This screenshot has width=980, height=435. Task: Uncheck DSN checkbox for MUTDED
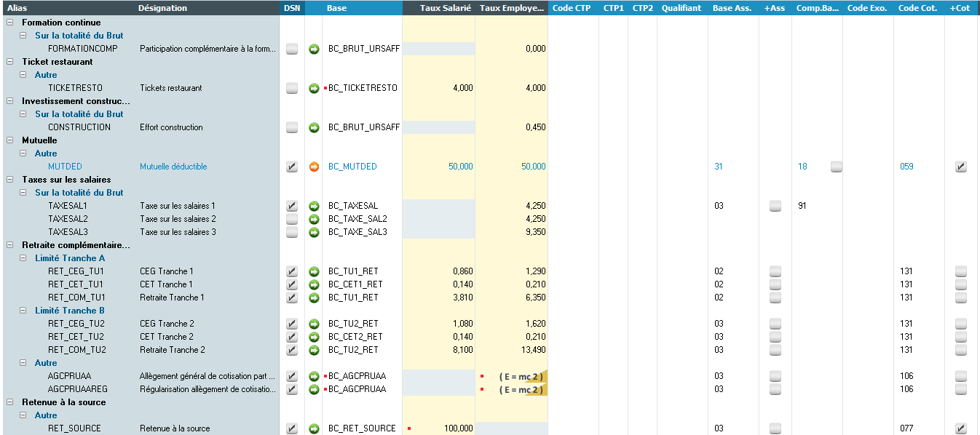(292, 167)
